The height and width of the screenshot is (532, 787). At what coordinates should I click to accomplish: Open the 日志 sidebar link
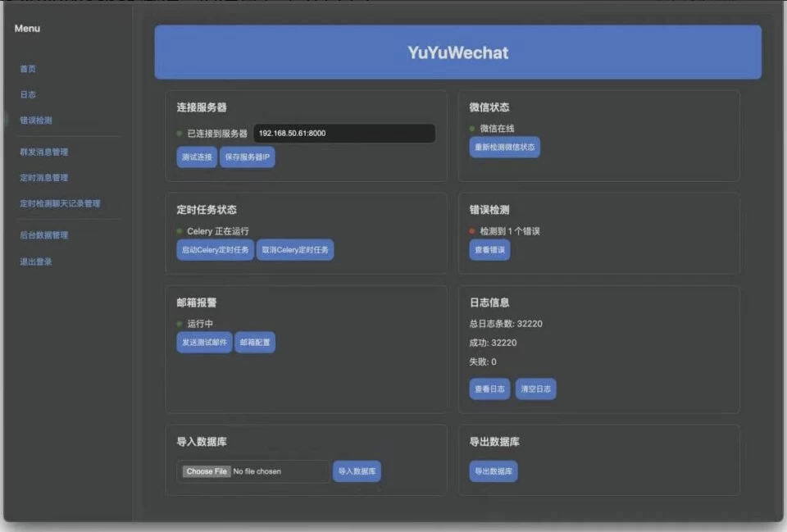coord(28,94)
